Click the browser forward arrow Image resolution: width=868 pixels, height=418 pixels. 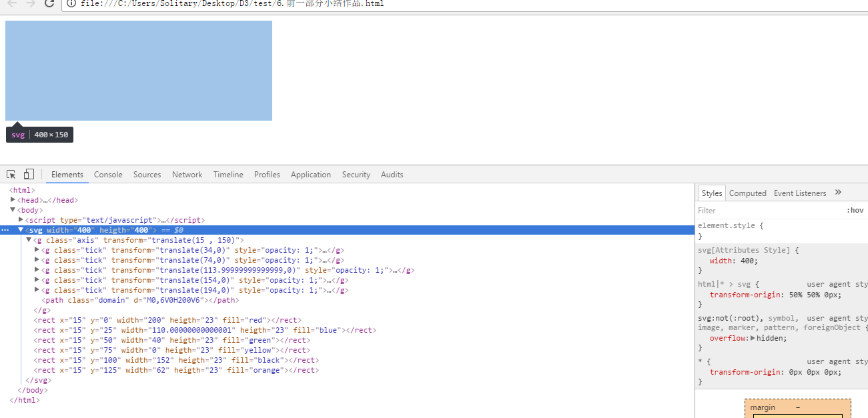[30, 3]
